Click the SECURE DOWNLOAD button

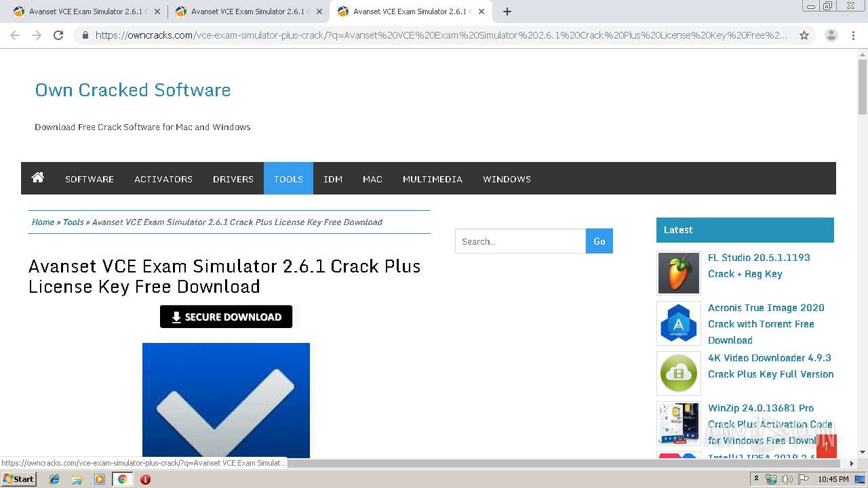point(226,317)
